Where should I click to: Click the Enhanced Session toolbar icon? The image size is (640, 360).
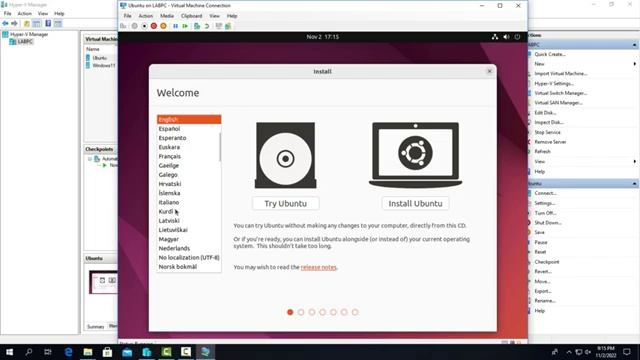(x=219, y=26)
